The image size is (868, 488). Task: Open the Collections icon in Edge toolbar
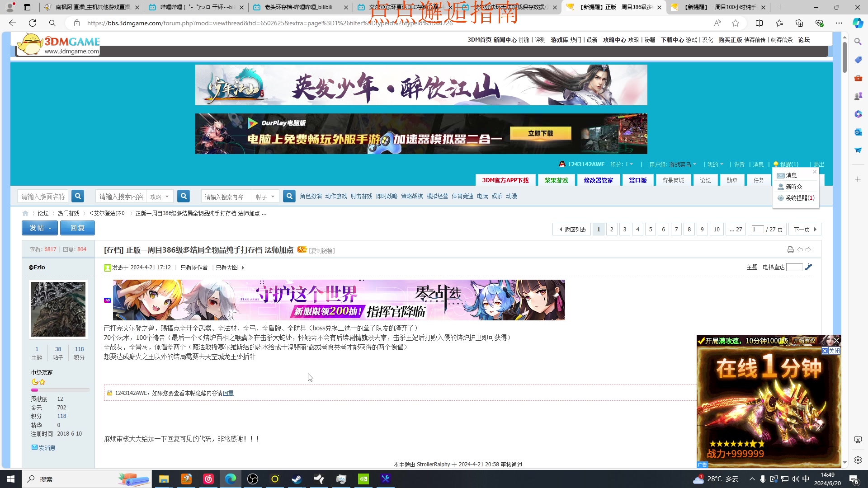799,23
